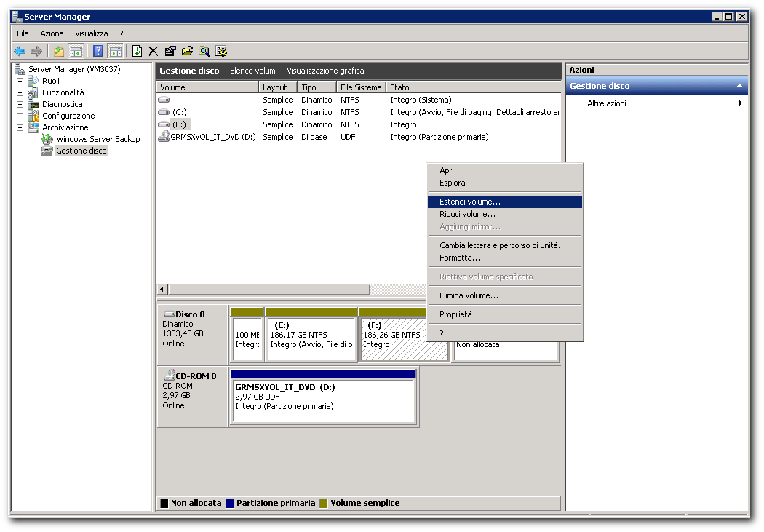Image resolution: width=764 pixels, height=532 pixels.
Task: Collapse the Gestione disco actions section arrow
Action: 739,86
